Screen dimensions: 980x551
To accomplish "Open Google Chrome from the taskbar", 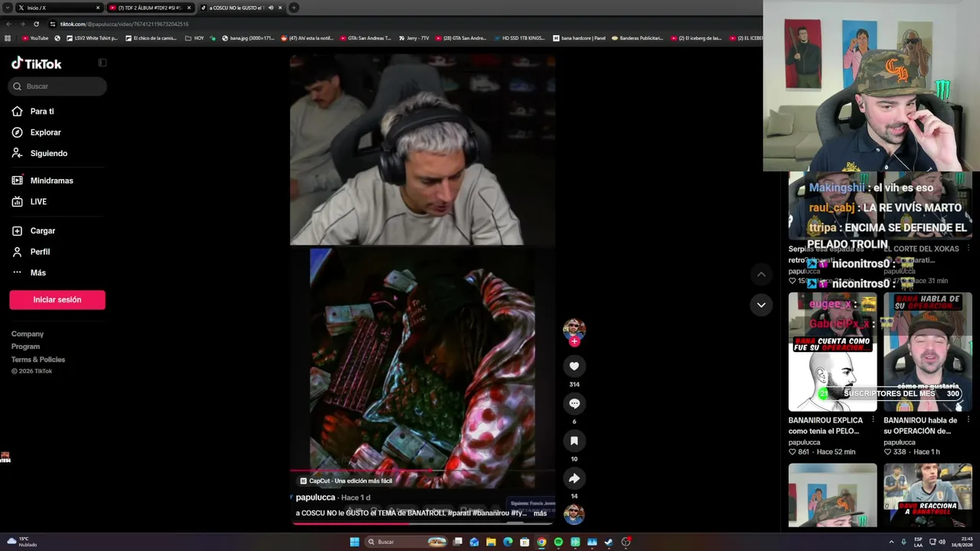I will (541, 542).
